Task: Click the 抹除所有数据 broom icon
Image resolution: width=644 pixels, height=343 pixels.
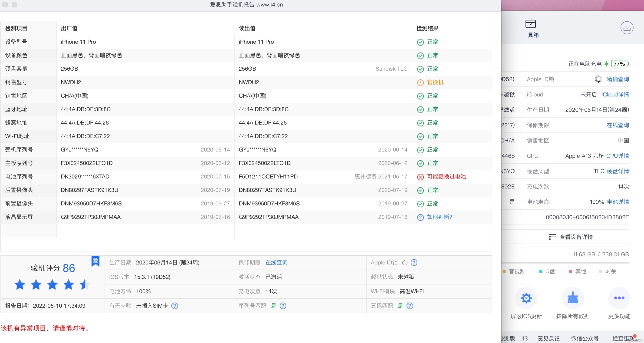Action: [x=572, y=298]
